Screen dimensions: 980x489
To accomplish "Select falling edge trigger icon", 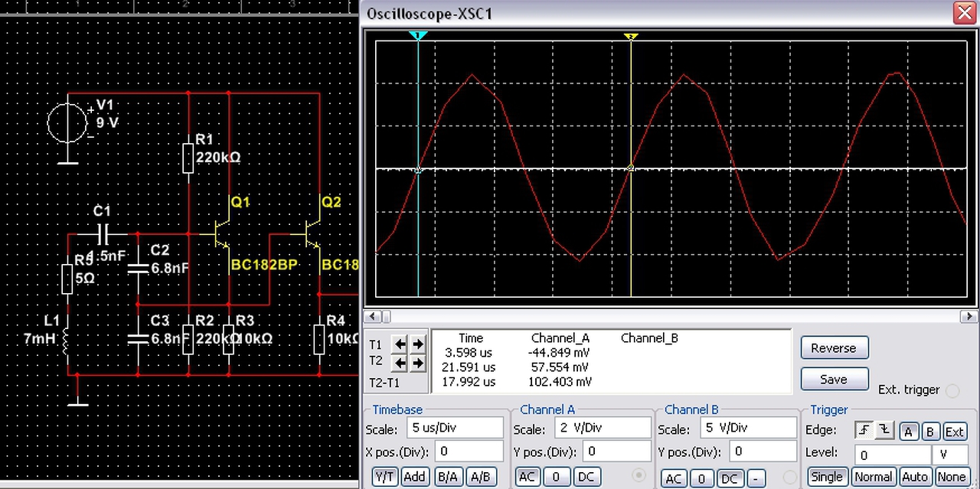I will pos(884,431).
